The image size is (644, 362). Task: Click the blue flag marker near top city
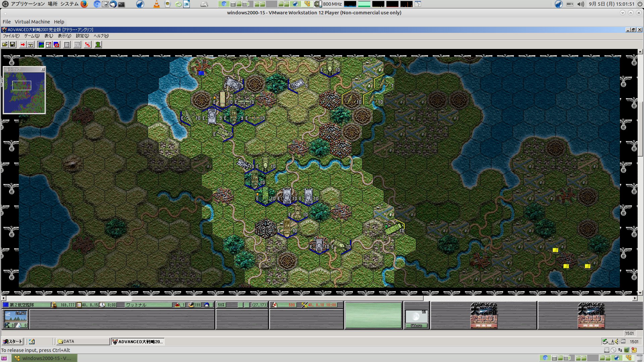click(201, 73)
